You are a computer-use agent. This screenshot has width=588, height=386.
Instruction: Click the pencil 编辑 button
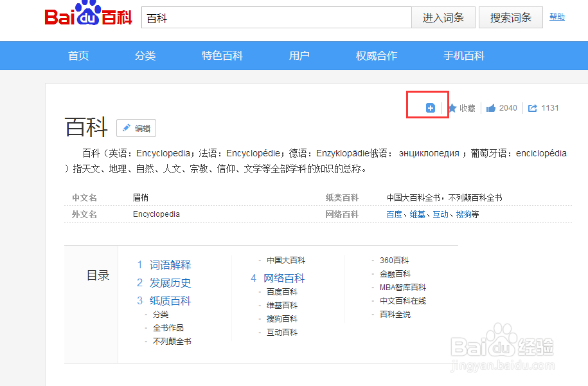136,128
